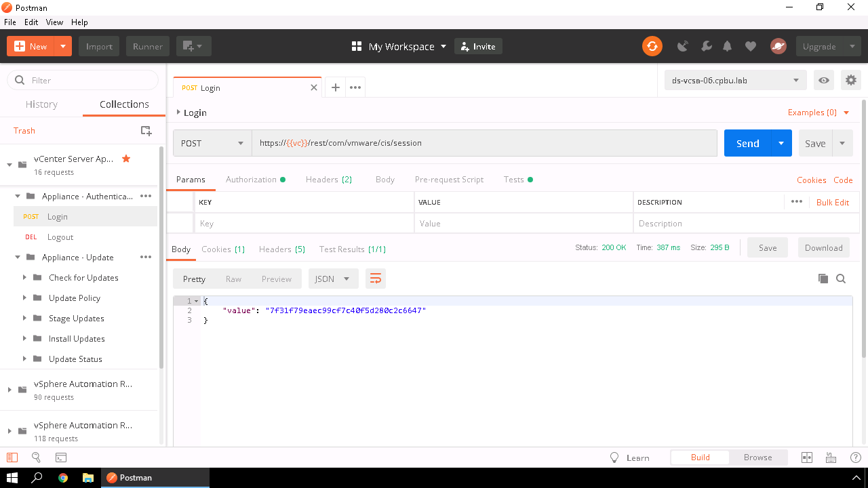Open the Send button dropdown arrow

(781, 143)
